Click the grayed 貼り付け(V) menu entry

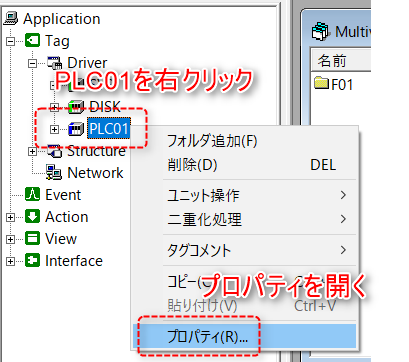(x=244, y=305)
